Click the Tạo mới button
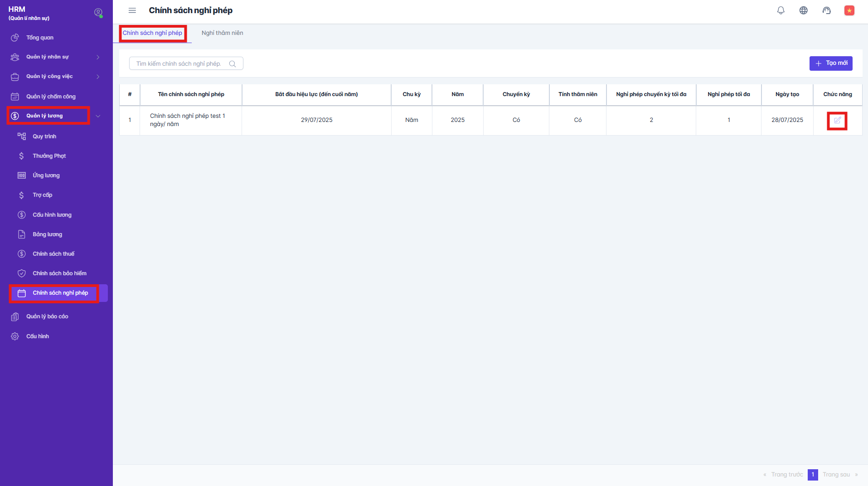The width and height of the screenshot is (868, 486). (x=830, y=63)
